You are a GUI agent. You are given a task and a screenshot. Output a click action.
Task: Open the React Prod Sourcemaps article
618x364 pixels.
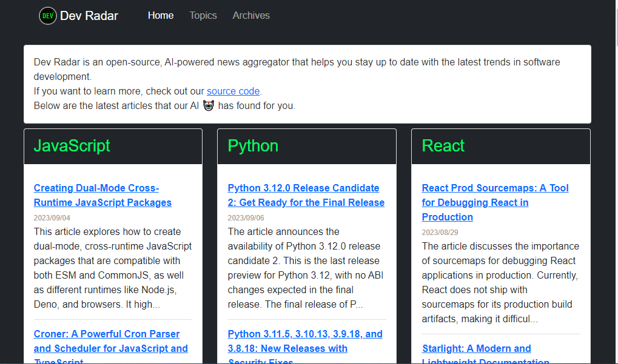[495, 202]
